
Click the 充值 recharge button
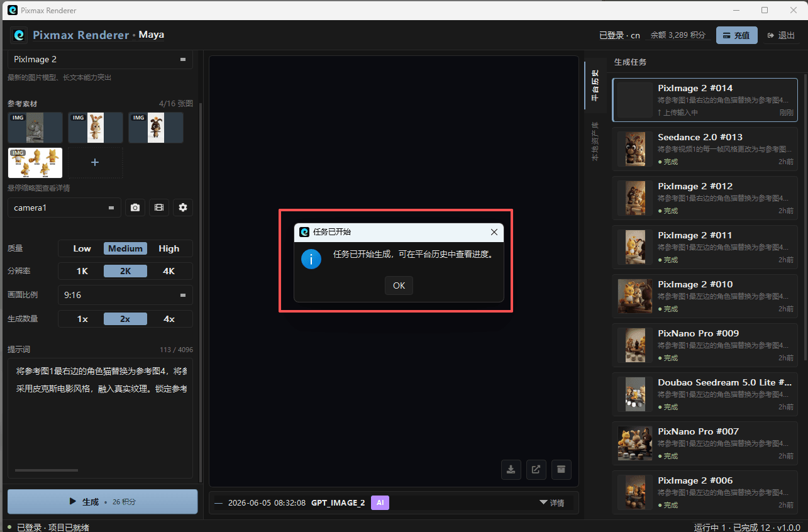pos(736,35)
